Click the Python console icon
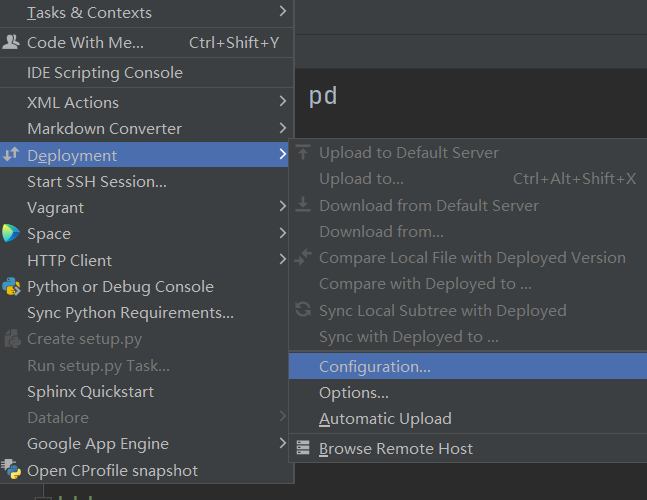 coord(12,287)
